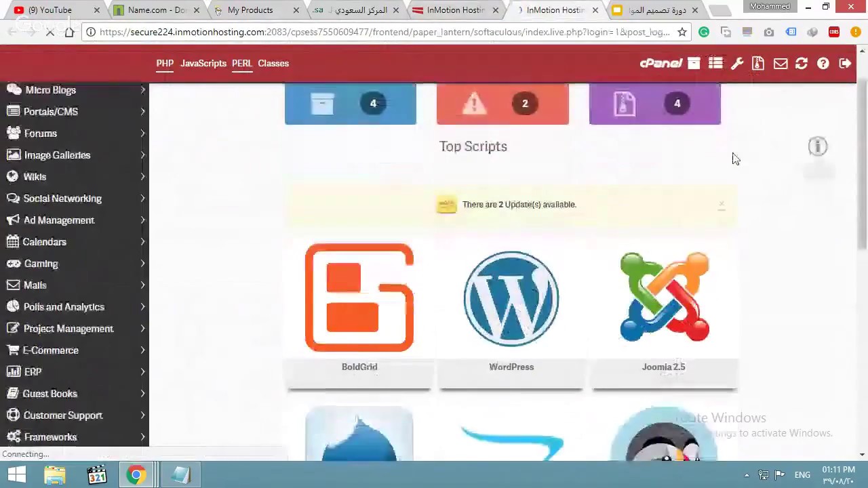Expand the Calendars category
Viewport: 868px width, 488px height.
pyautogui.click(x=75, y=242)
